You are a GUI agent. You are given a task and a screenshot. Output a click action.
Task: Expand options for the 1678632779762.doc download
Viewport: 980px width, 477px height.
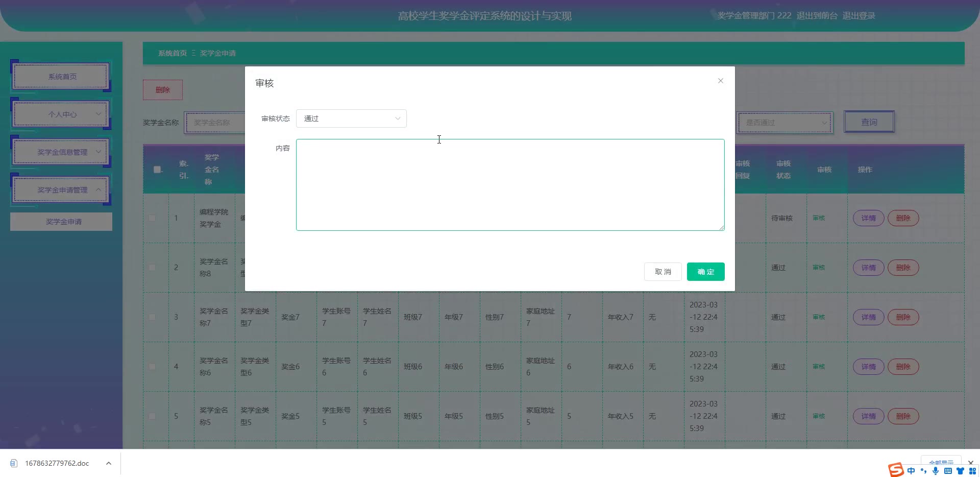coord(108,463)
